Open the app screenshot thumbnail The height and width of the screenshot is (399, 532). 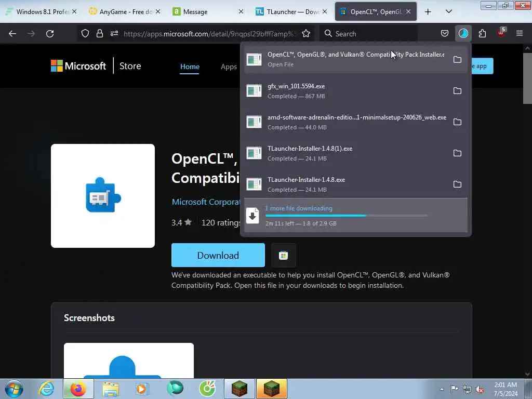coord(129,361)
